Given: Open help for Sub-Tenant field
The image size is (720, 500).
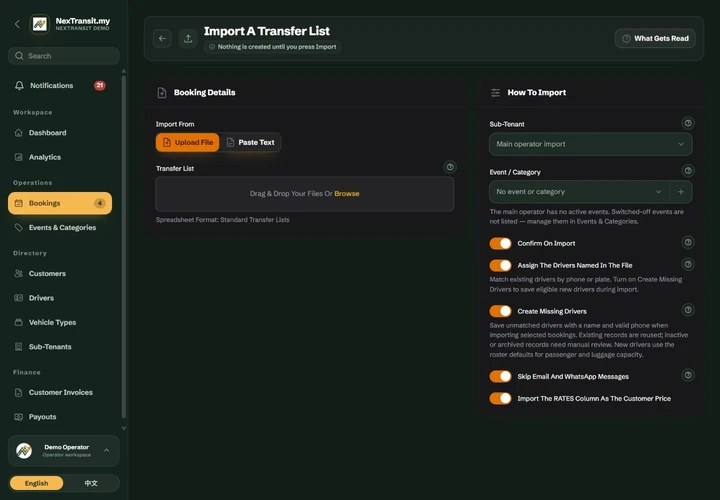Looking at the screenshot, I should click(688, 123).
